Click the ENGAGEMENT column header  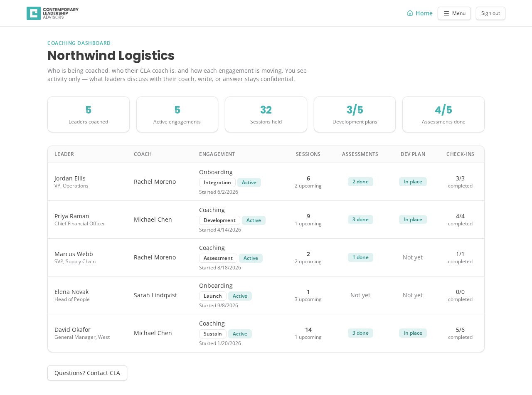point(217,154)
